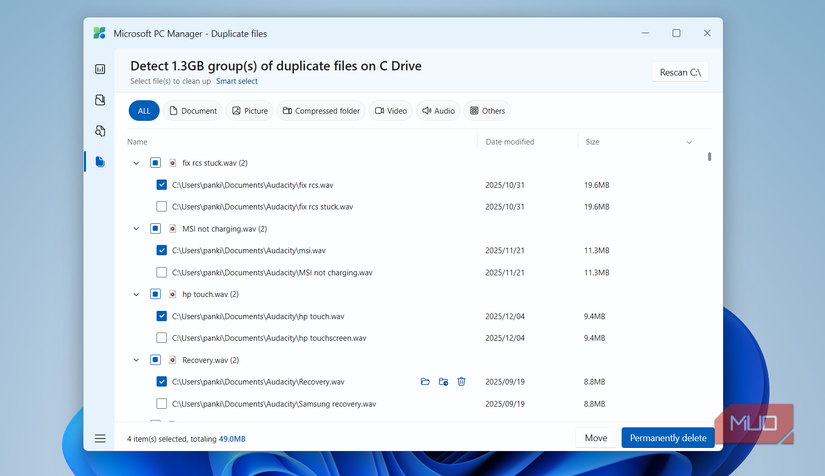Tick the hp touchscreen.wav file checkbox
825x476 pixels.
coord(162,338)
